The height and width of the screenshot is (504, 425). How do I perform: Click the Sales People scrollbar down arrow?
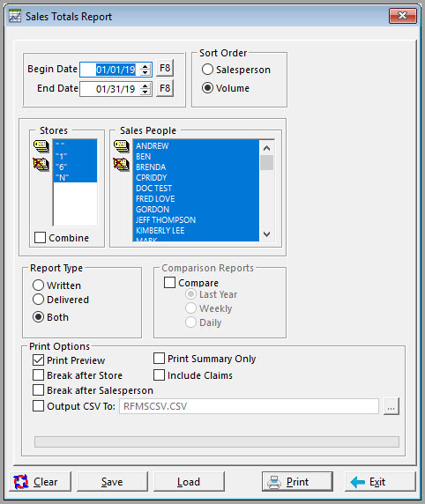tap(266, 234)
